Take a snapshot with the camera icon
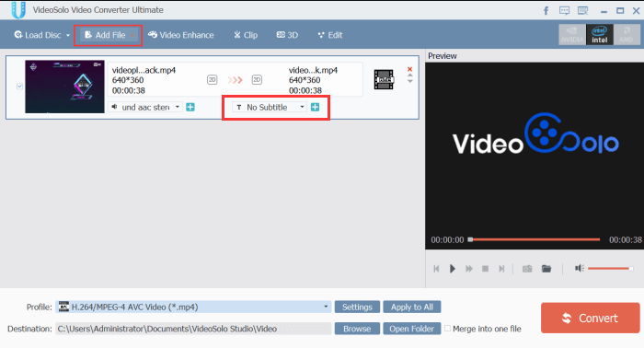The image size is (644, 348). pyautogui.click(x=527, y=269)
